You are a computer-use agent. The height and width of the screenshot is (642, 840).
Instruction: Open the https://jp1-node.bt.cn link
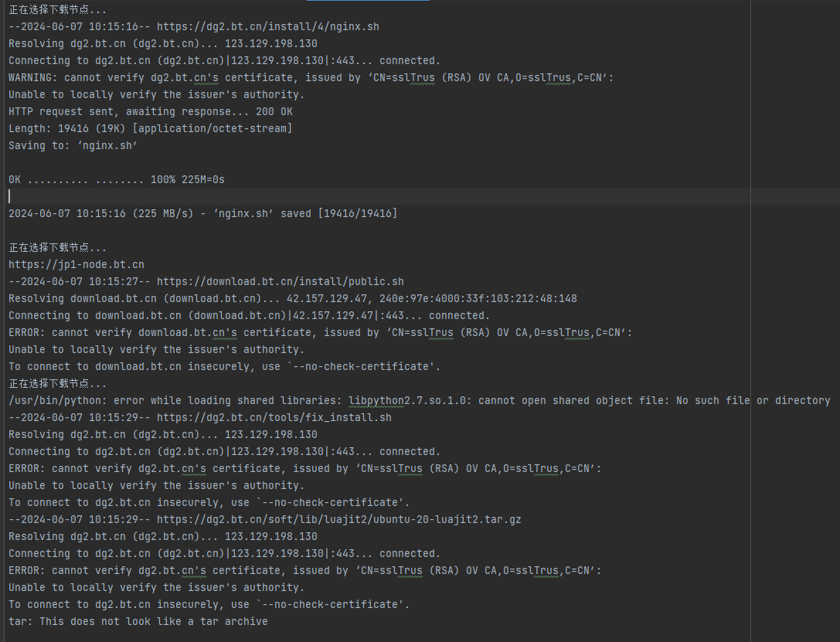click(76, 264)
